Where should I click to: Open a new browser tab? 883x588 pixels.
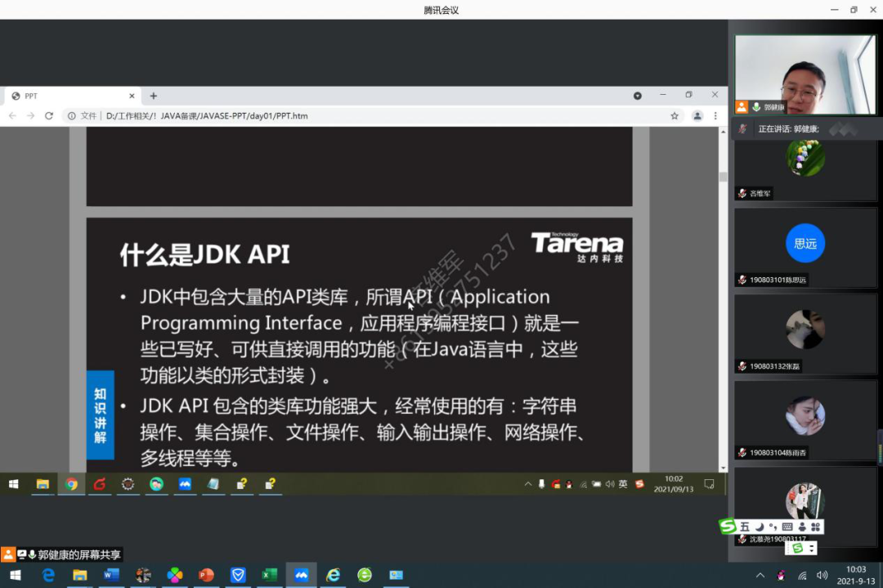[x=153, y=96]
